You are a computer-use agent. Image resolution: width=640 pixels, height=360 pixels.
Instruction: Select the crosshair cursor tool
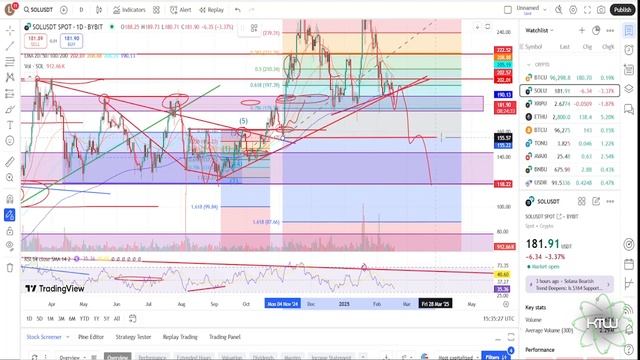click(x=10, y=30)
